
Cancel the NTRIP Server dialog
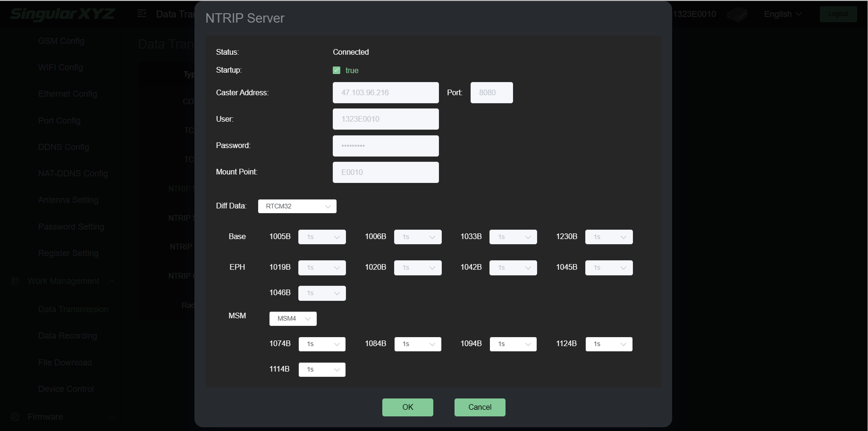(x=480, y=407)
